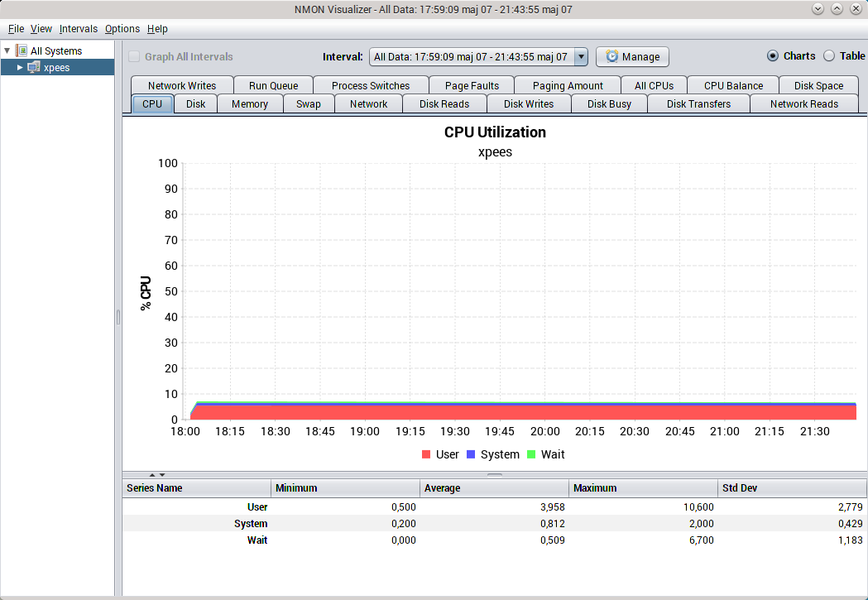Open the View menu
Viewport: 868px width, 600px height.
pos(41,29)
